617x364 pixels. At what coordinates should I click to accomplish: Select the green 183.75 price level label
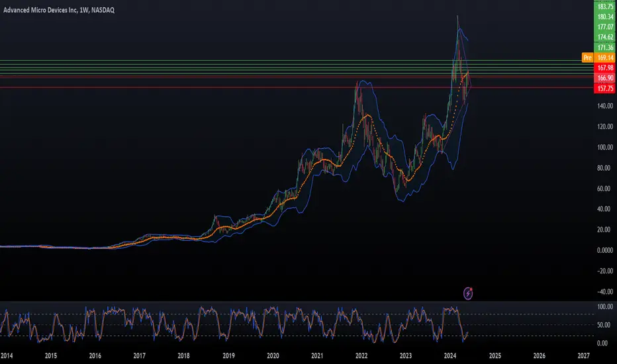(x=605, y=7)
